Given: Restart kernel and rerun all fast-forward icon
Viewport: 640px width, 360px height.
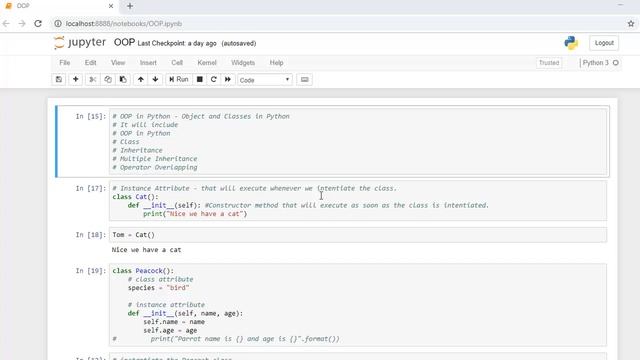Looking at the screenshot, I should [227, 80].
